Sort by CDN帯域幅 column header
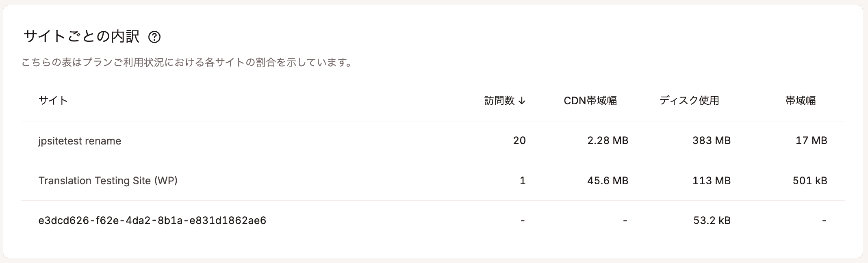This screenshot has width=868, height=263. 590,101
